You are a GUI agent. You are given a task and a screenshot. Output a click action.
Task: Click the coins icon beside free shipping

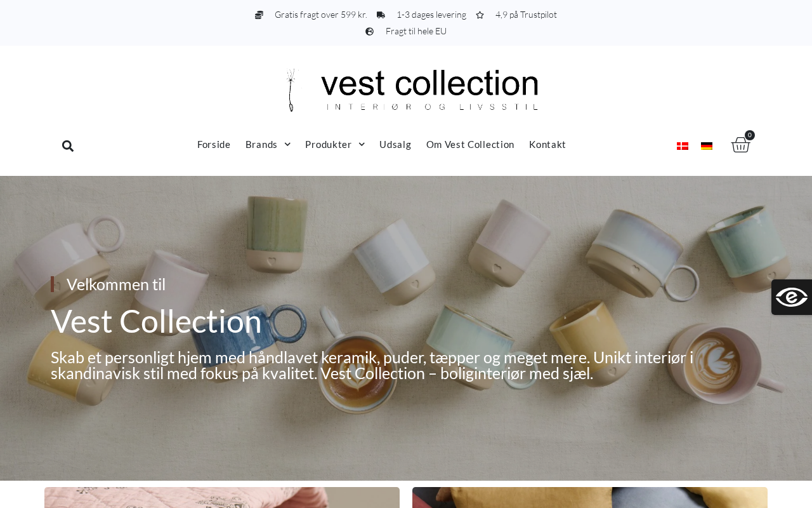(259, 15)
